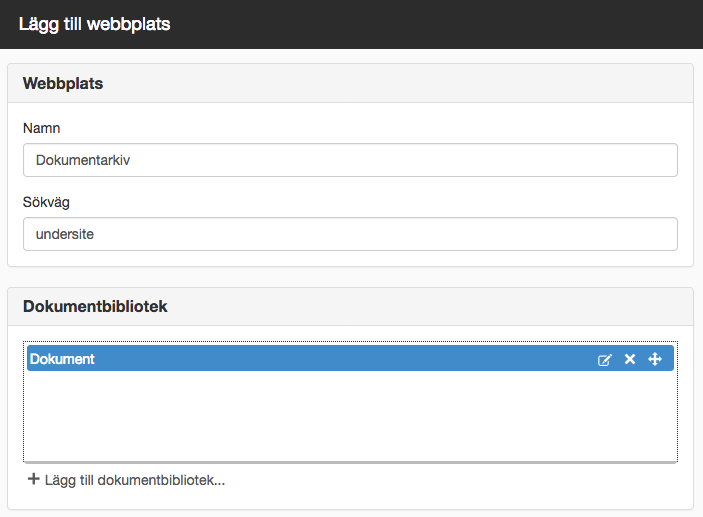
Task: Click the plus icon for adding library
Action: click(34, 479)
